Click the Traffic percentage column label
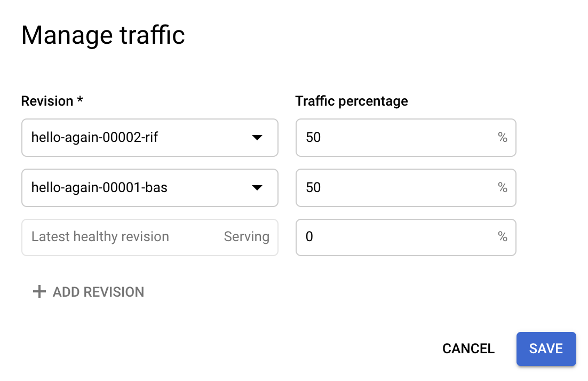This screenshot has height=381, width=588. [352, 101]
